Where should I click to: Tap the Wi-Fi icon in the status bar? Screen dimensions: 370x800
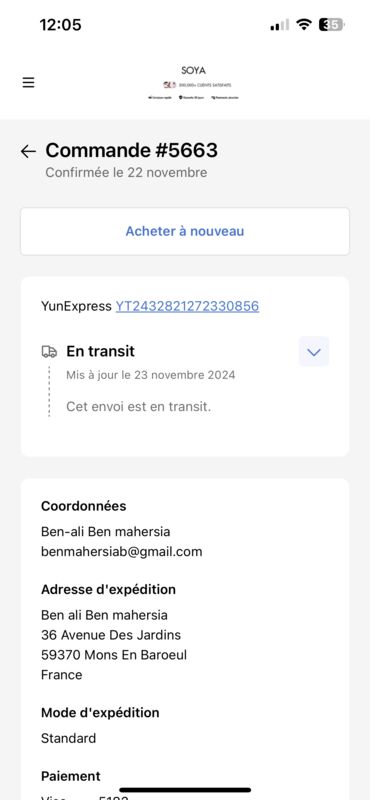point(305,24)
